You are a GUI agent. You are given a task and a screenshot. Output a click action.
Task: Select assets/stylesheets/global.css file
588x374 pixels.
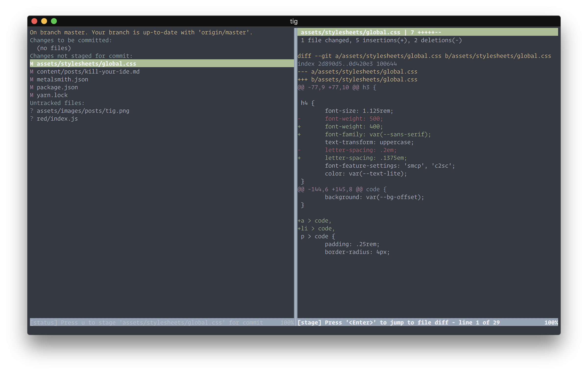(x=86, y=63)
